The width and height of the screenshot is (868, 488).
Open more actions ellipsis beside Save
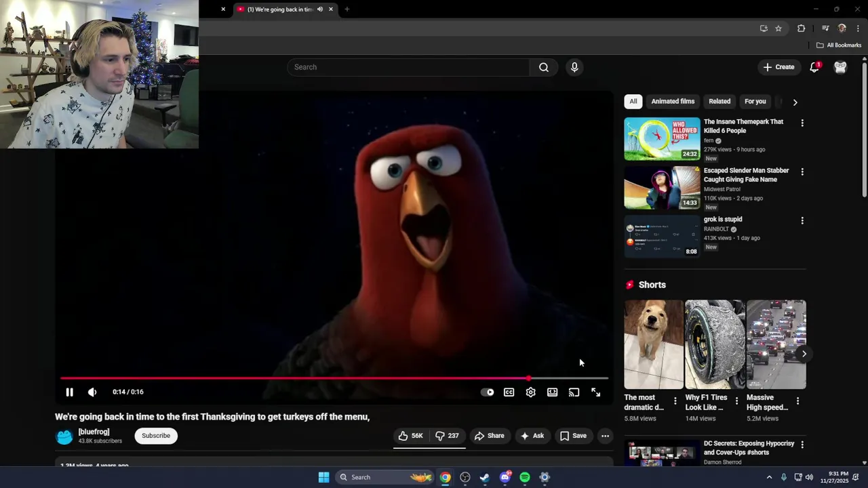(x=605, y=436)
